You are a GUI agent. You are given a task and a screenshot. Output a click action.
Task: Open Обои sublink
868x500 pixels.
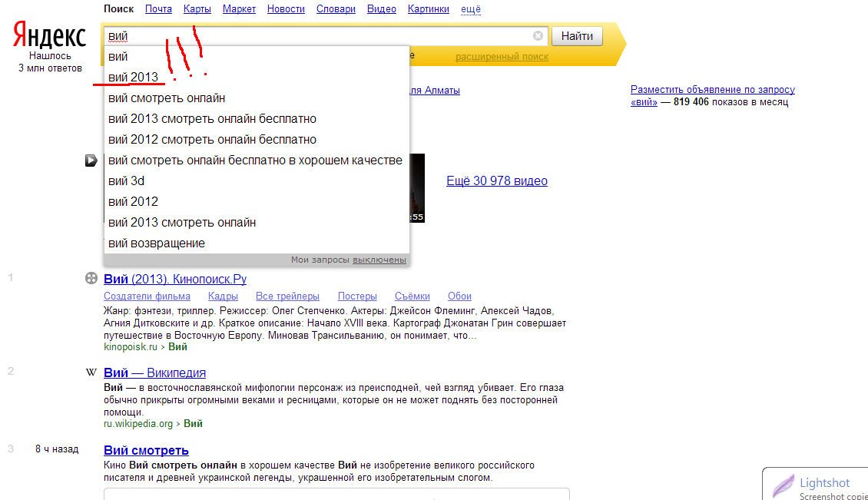click(x=459, y=296)
